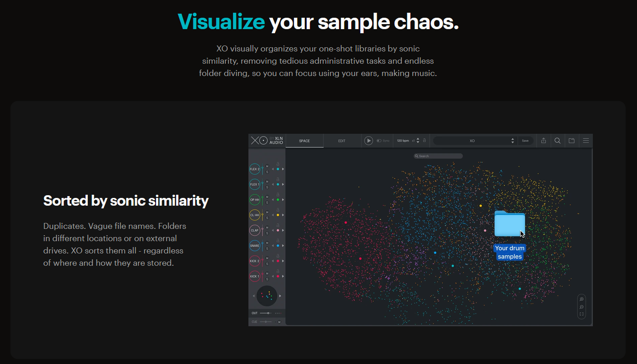The width and height of the screenshot is (637, 364).
Task: Click the blue drum samples folder icon
Action: coord(510,223)
